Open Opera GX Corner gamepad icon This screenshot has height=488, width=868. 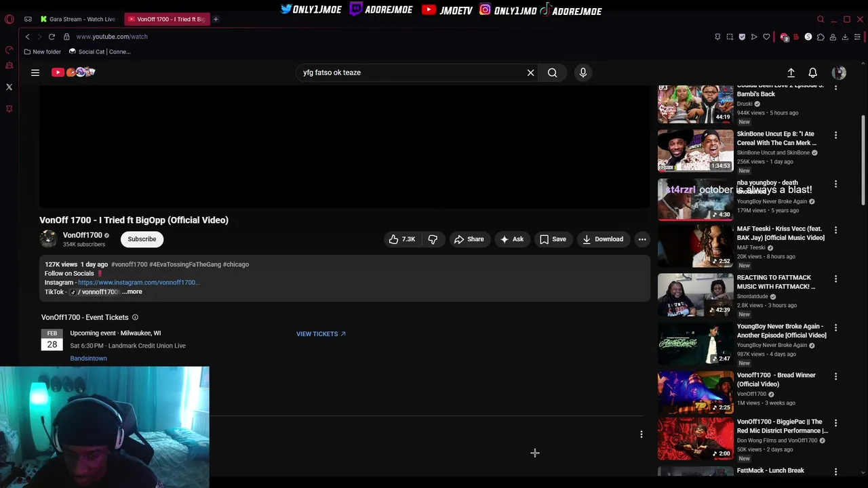pyautogui.click(x=28, y=19)
